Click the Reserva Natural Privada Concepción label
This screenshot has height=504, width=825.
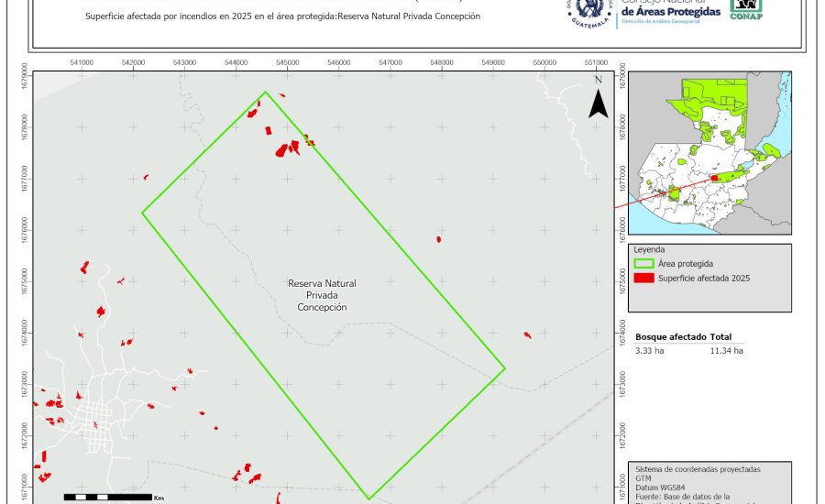[322, 296]
